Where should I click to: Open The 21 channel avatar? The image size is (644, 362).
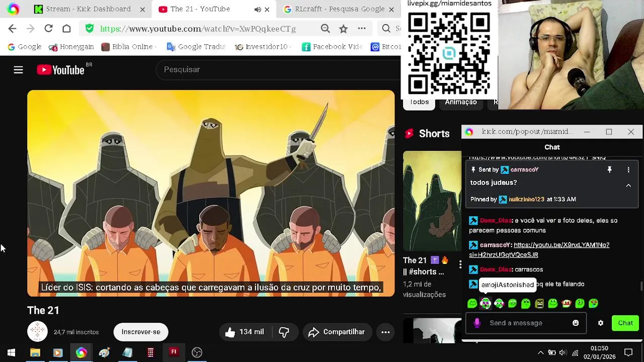37,332
